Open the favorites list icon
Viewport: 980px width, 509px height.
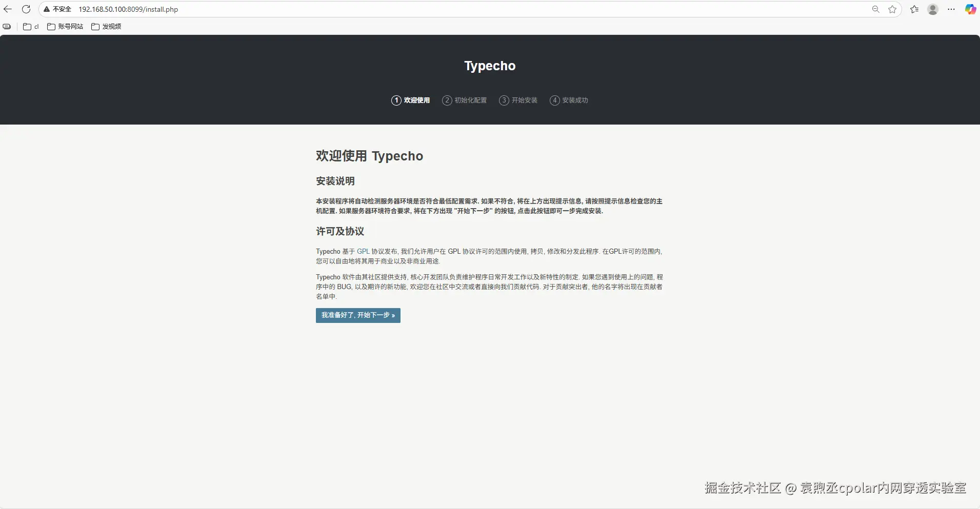point(914,9)
